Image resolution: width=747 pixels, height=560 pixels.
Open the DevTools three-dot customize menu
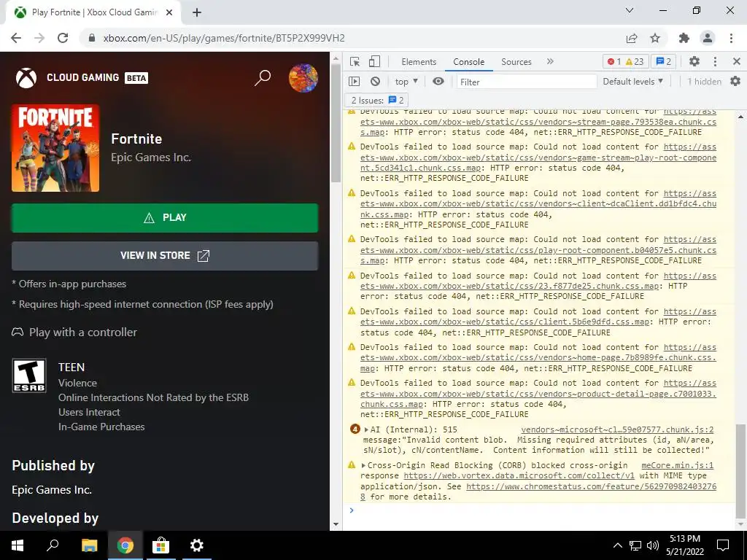click(x=715, y=61)
